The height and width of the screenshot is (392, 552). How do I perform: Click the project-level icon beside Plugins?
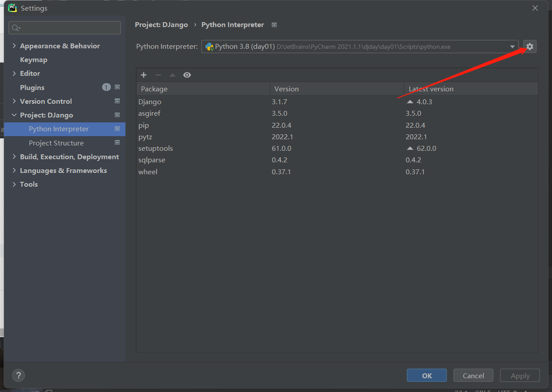coord(117,87)
